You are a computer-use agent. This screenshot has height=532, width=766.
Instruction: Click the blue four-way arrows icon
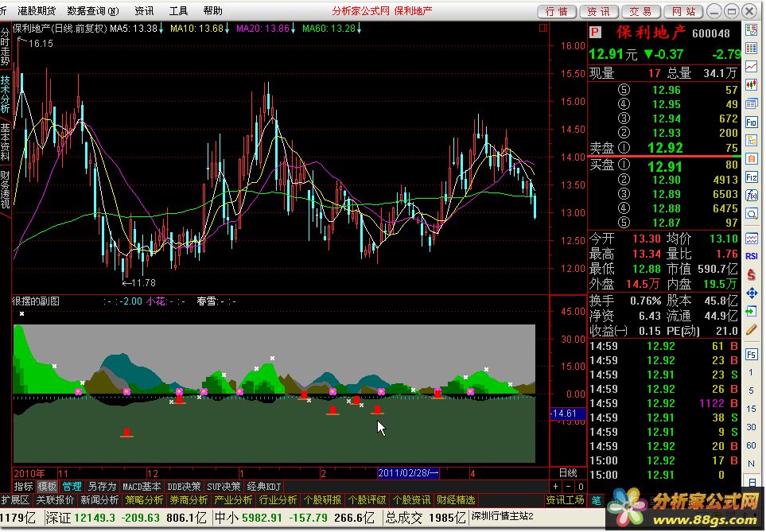[752, 293]
